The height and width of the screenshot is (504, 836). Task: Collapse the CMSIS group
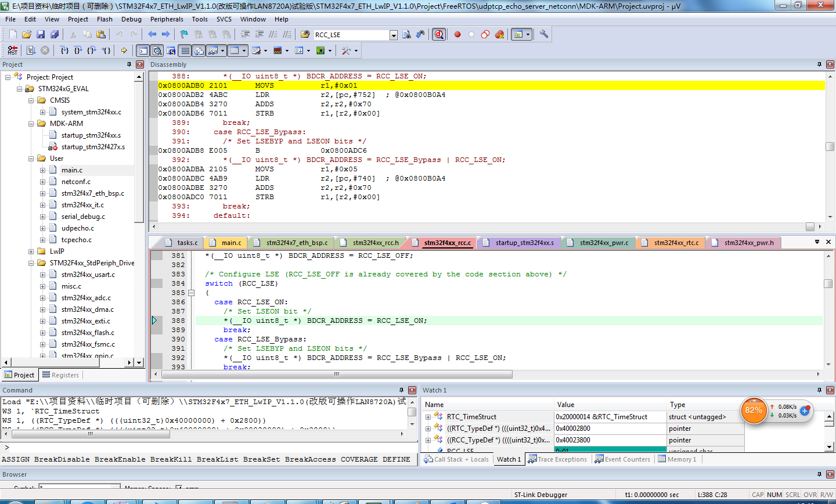31,100
